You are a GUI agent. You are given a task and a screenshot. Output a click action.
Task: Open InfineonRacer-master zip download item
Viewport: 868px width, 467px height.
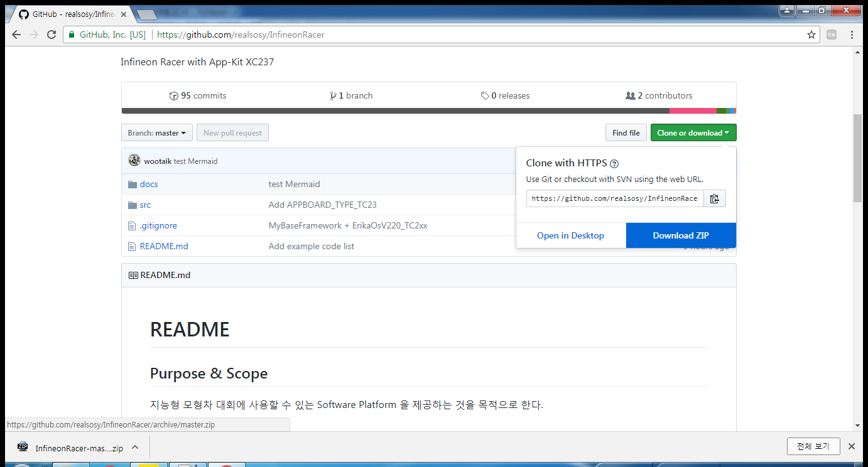(79, 448)
